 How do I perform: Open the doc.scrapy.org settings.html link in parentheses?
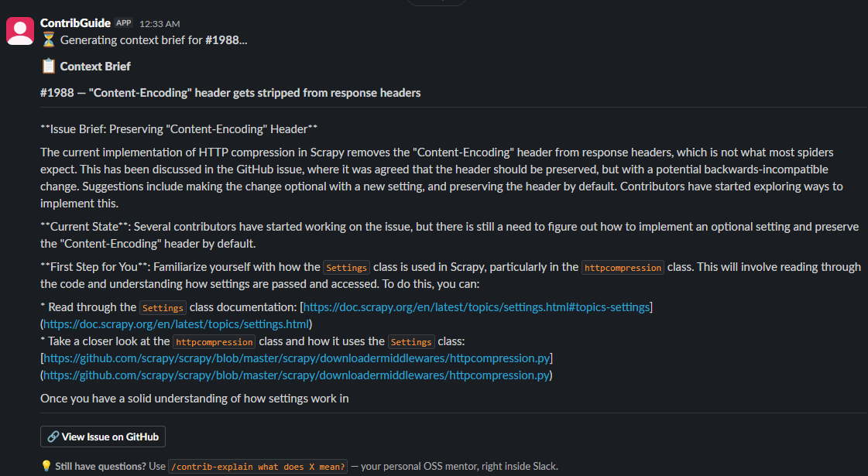176,324
